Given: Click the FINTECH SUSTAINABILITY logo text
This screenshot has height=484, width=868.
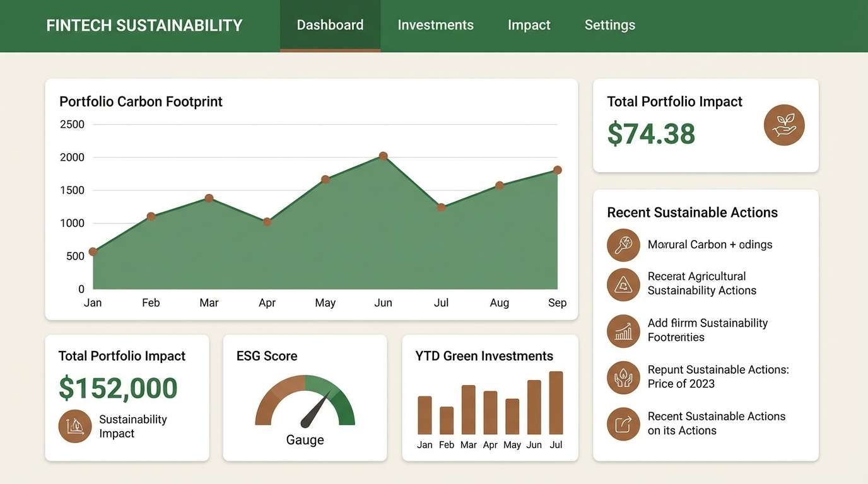Looking at the screenshot, I should [144, 25].
